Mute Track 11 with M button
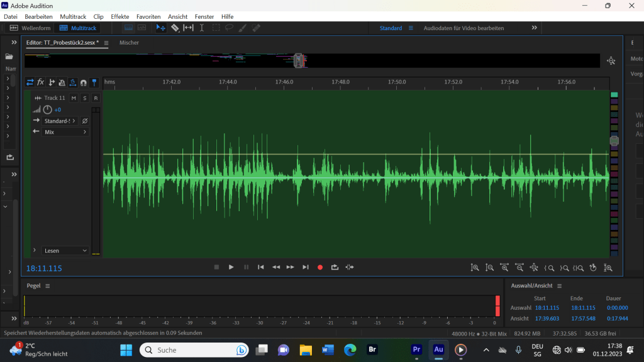This screenshot has width=644, height=362. click(74, 98)
